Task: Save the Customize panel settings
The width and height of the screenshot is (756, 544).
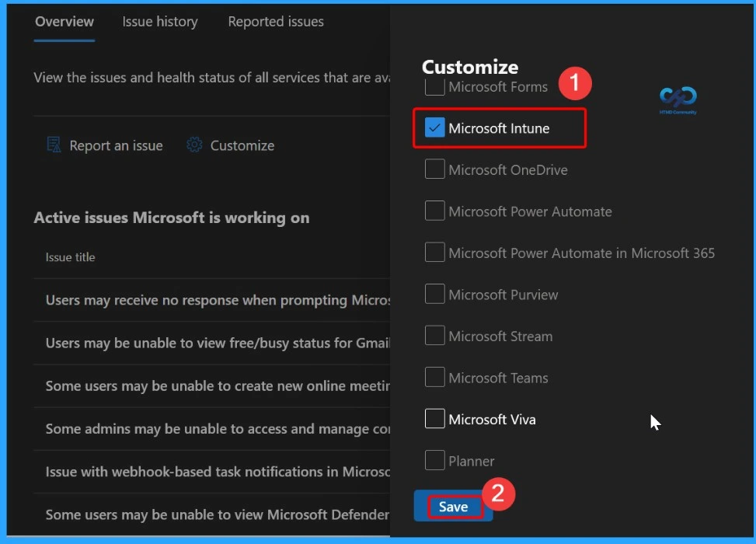Action: coord(453,507)
